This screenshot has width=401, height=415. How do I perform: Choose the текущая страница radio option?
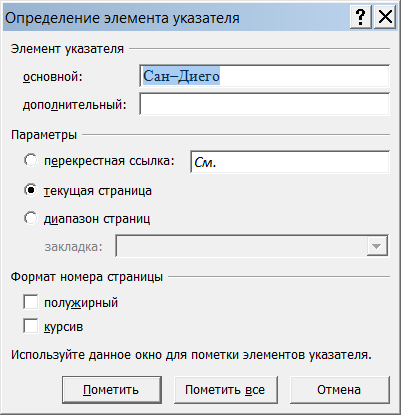pyautogui.click(x=31, y=190)
